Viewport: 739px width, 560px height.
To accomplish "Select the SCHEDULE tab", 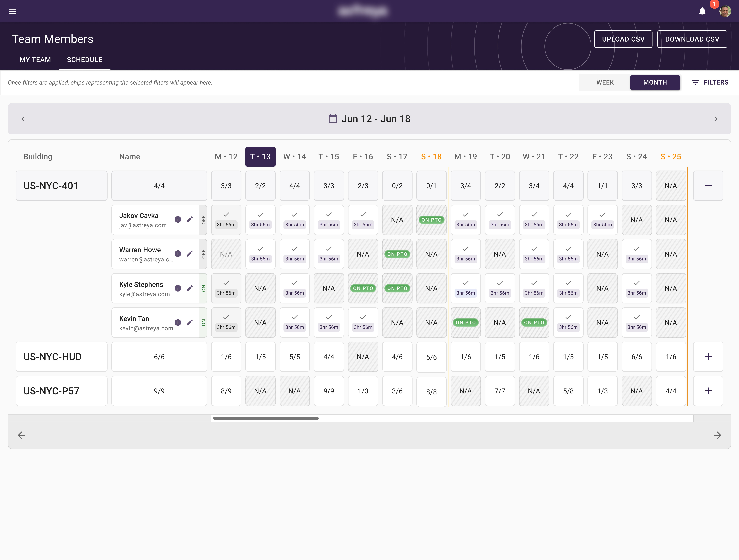I will coord(85,60).
